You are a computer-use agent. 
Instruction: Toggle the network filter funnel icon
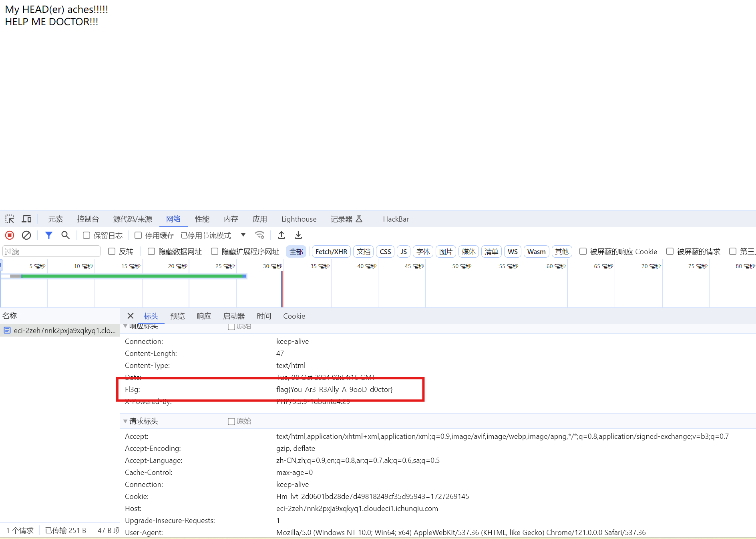tap(48, 235)
